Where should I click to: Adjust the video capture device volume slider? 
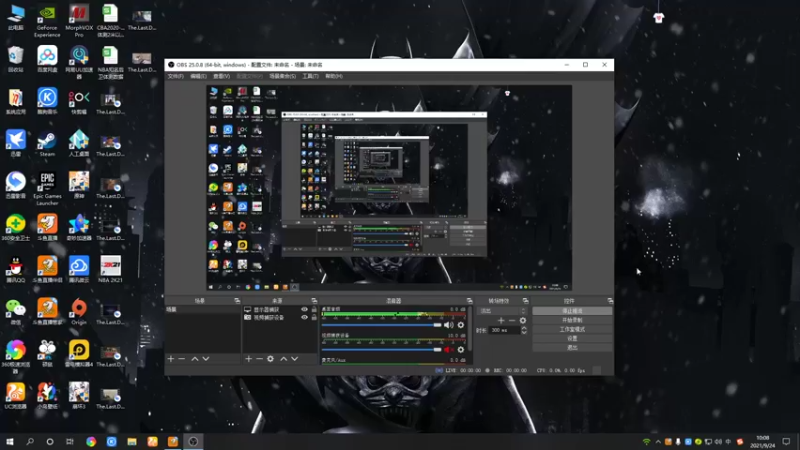point(381,349)
